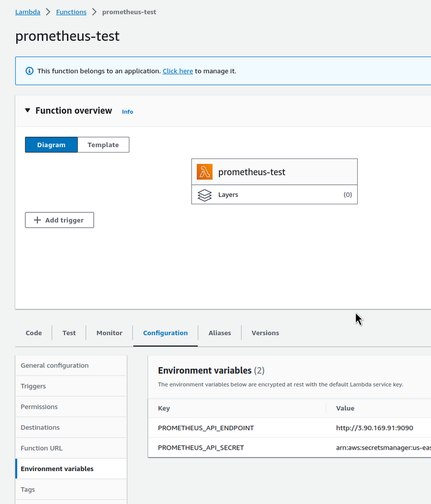This screenshot has height=504, width=431.
Task: Select the Diagram view toggle
Action: pos(51,144)
